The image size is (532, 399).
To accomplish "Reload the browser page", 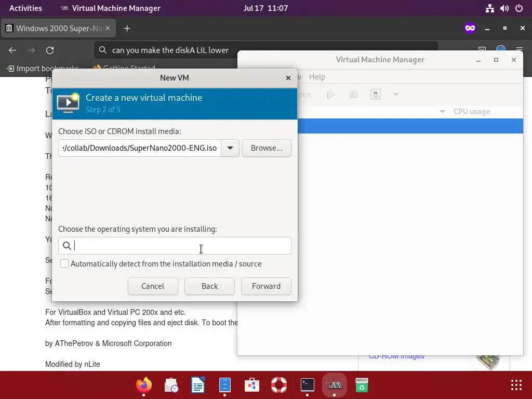I will [x=50, y=50].
